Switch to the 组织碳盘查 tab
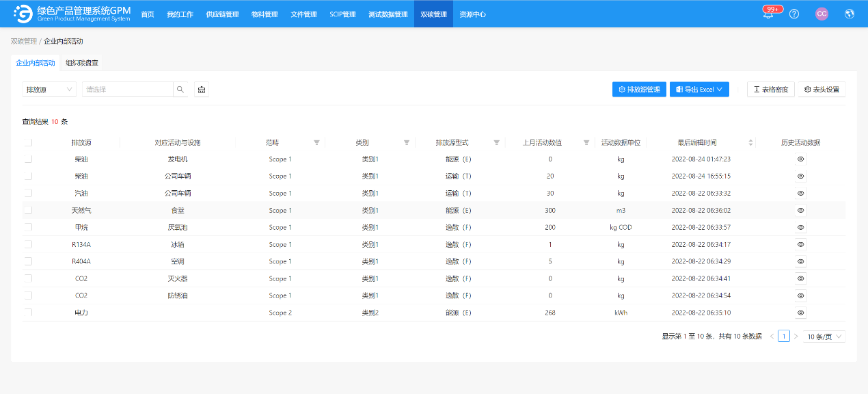 (x=82, y=63)
